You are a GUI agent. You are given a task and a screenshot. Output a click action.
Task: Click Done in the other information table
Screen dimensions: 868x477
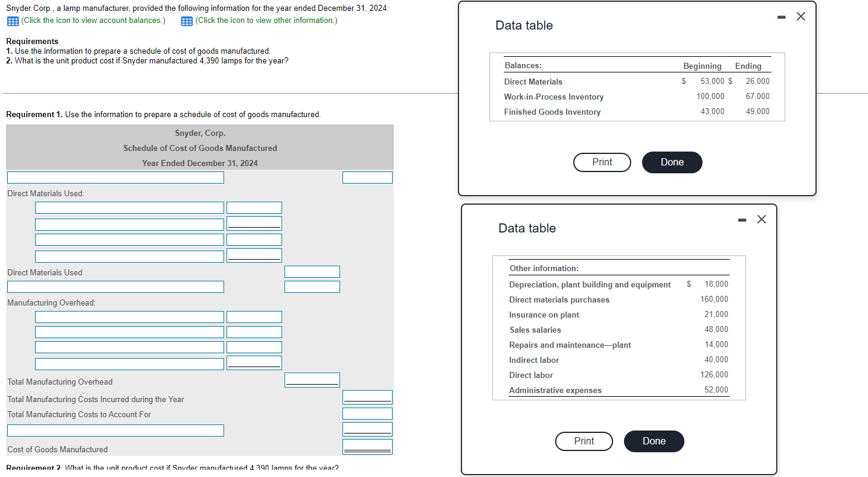tap(654, 441)
